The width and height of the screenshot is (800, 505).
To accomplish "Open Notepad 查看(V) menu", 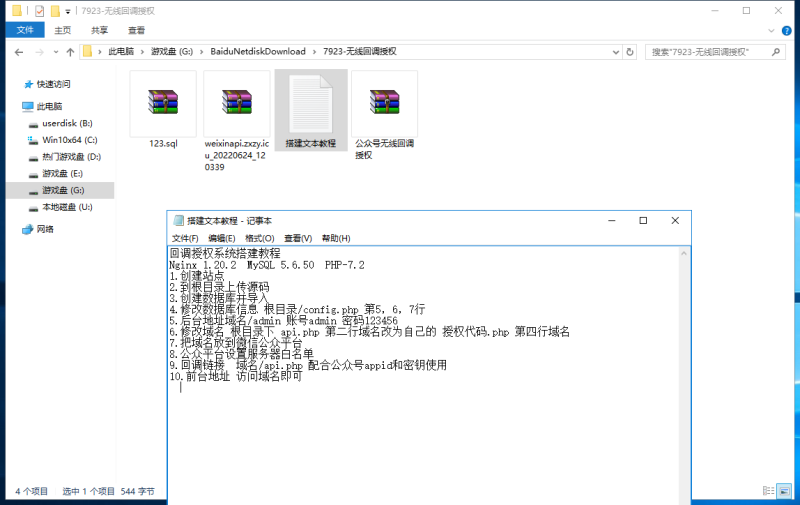I will coord(298,238).
